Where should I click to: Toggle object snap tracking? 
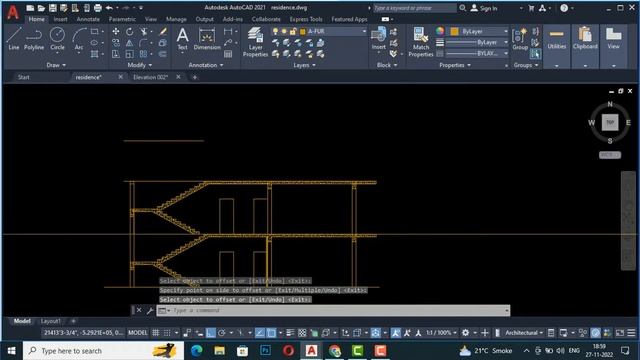click(260, 333)
